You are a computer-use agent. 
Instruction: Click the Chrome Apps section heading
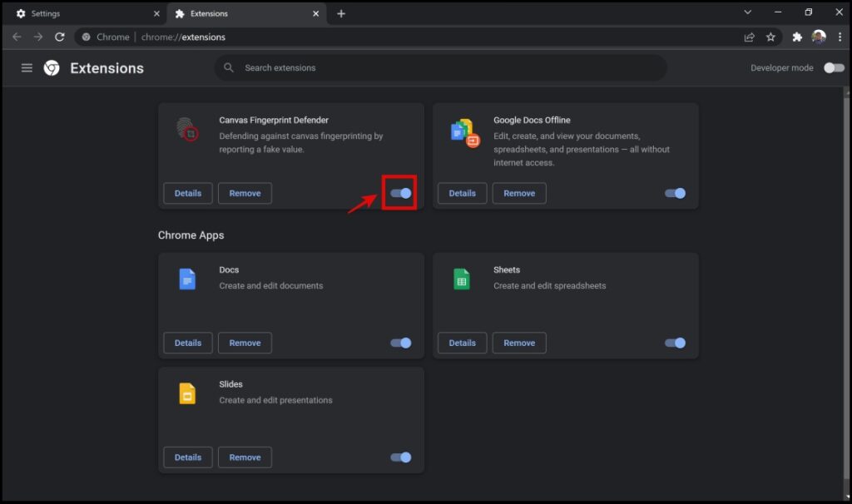click(191, 235)
